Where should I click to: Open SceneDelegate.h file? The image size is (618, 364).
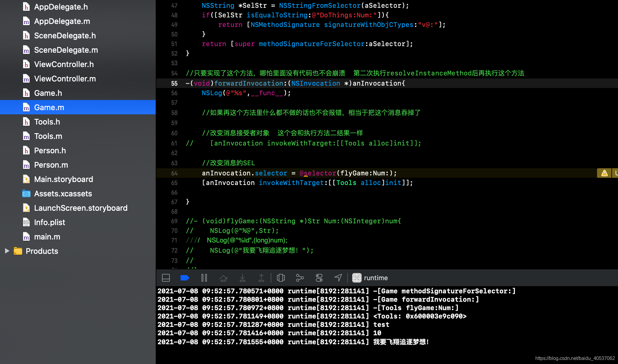[x=65, y=36]
